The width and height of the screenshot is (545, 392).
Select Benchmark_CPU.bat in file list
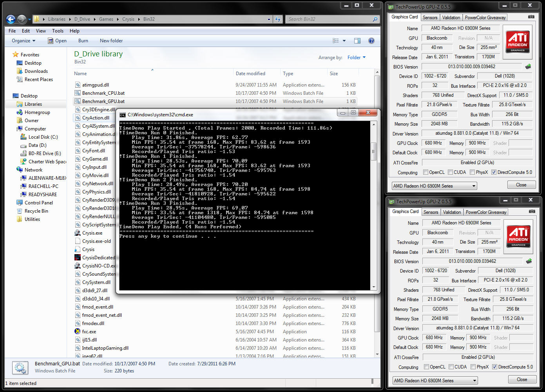point(103,93)
